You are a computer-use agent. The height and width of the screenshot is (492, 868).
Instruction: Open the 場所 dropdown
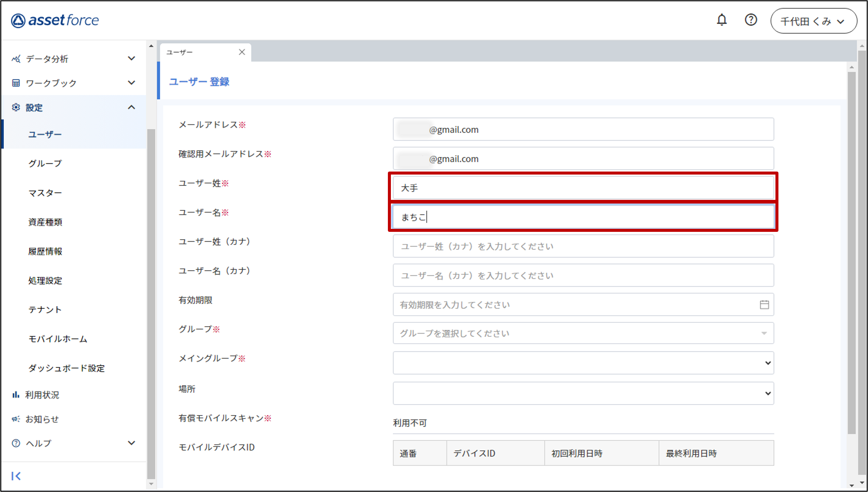point(583,393)
